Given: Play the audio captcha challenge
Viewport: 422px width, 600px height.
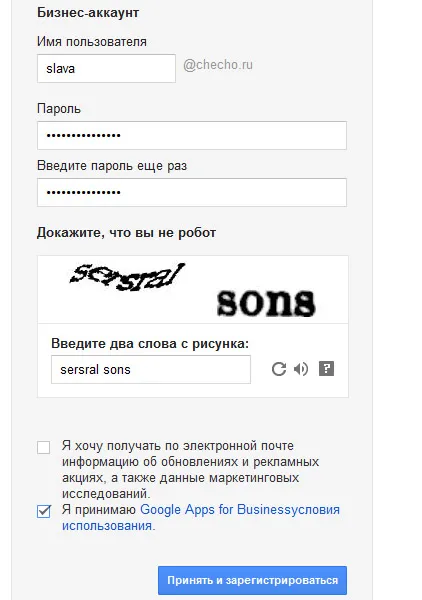Looking at the screenshot, I should (x=301, y=369).
